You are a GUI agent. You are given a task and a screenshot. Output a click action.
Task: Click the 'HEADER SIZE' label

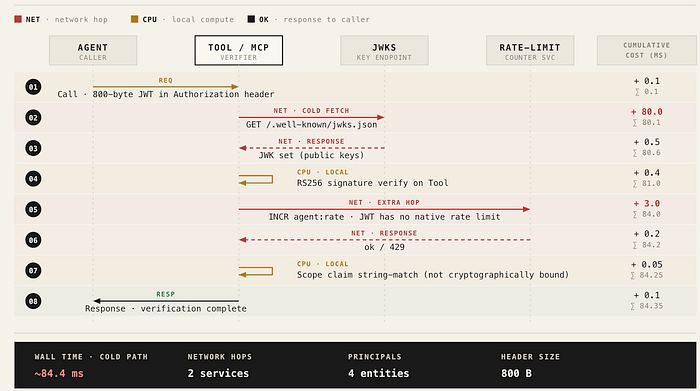coord(530,357)
